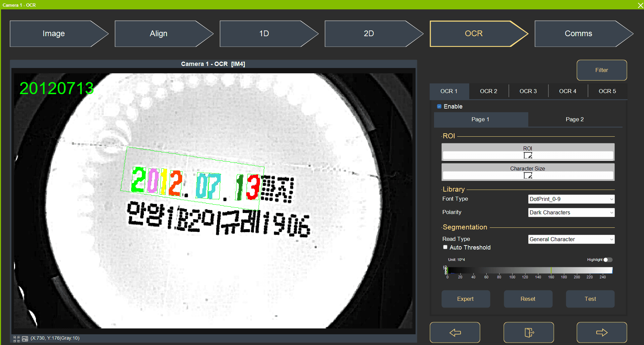Click the cursor coordinates readout in status bar

pos(55,338)
